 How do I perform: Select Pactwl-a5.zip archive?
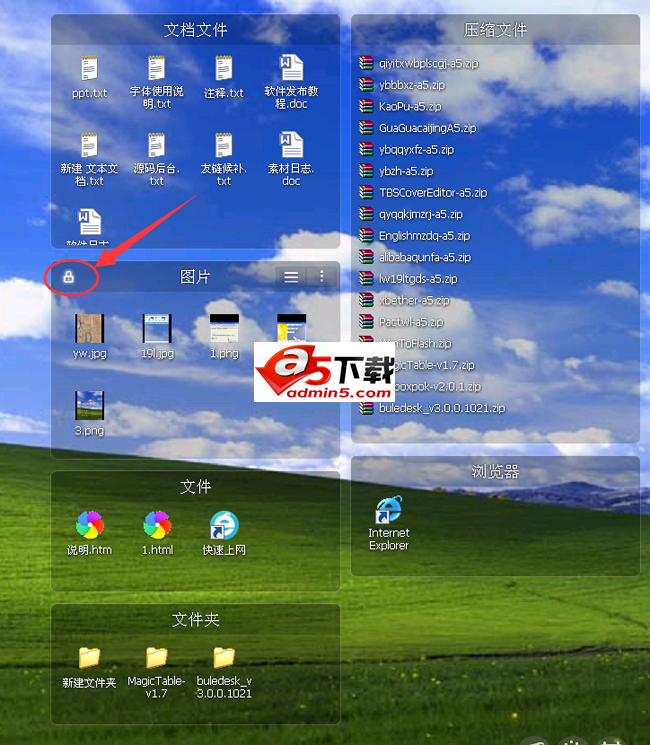tap(401, 322)
